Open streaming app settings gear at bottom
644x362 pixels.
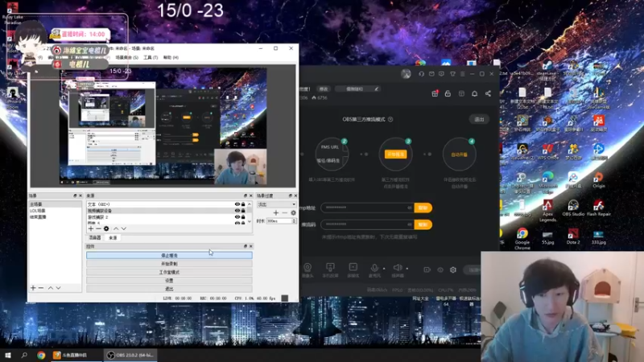(453, 269)
